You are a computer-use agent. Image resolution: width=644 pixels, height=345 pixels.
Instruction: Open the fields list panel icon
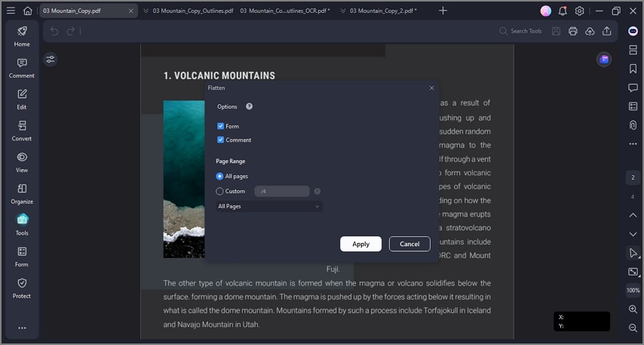[633, 106]
